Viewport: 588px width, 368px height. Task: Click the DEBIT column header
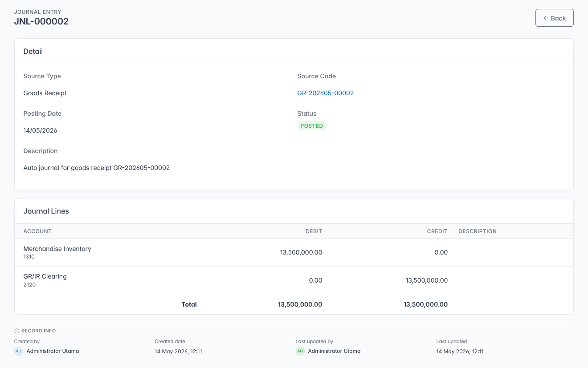click(x=314, y=231)
